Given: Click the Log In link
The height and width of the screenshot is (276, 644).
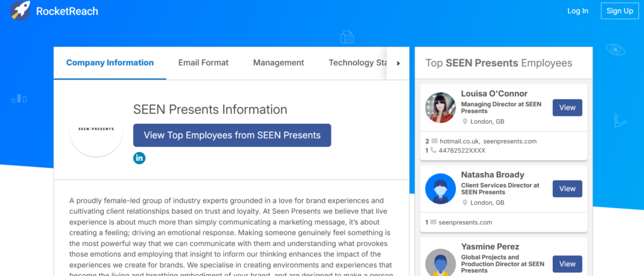Looking at the screenshot, I should 578,11.
